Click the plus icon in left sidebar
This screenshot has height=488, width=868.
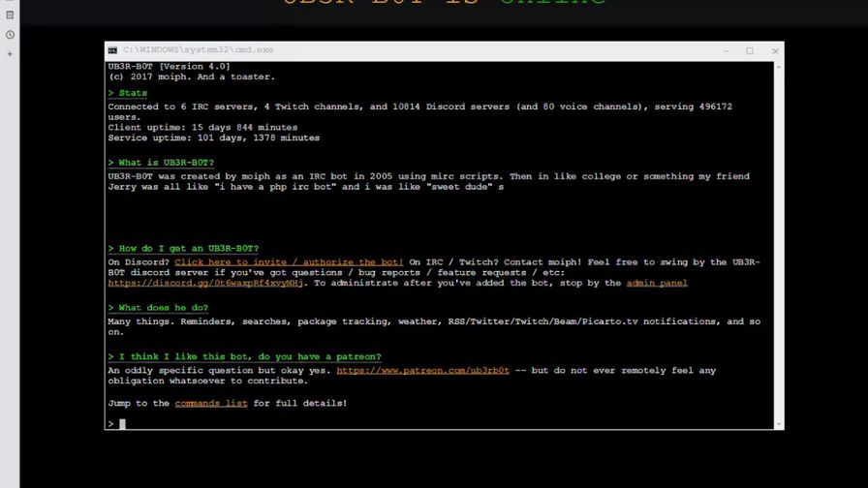(10, 54)
